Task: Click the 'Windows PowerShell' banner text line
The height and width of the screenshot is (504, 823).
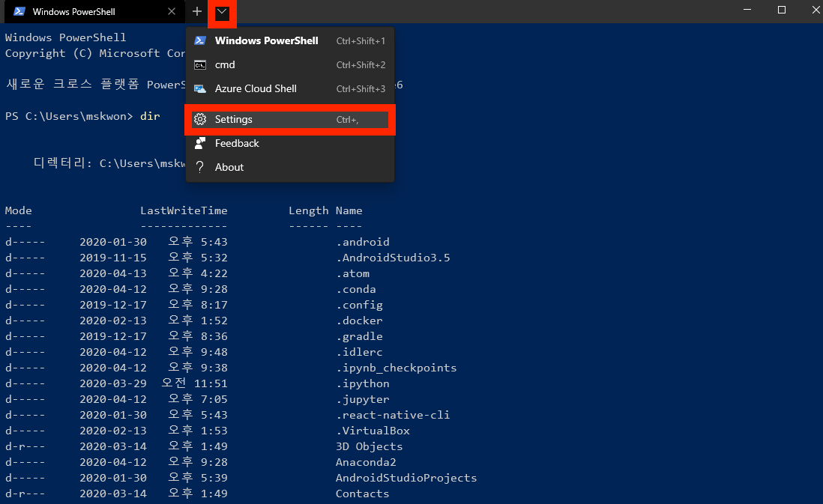Action: coord(66,37)
